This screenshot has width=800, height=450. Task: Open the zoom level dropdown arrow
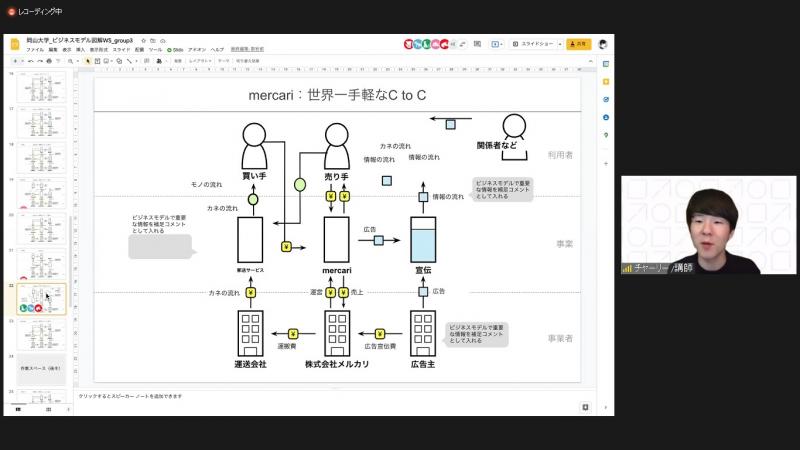pos(77,61)
